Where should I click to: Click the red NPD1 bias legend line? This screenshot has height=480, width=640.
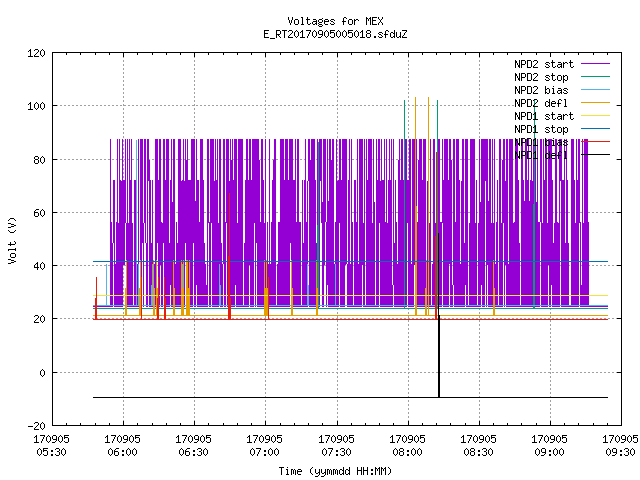(x=595, y=142)
